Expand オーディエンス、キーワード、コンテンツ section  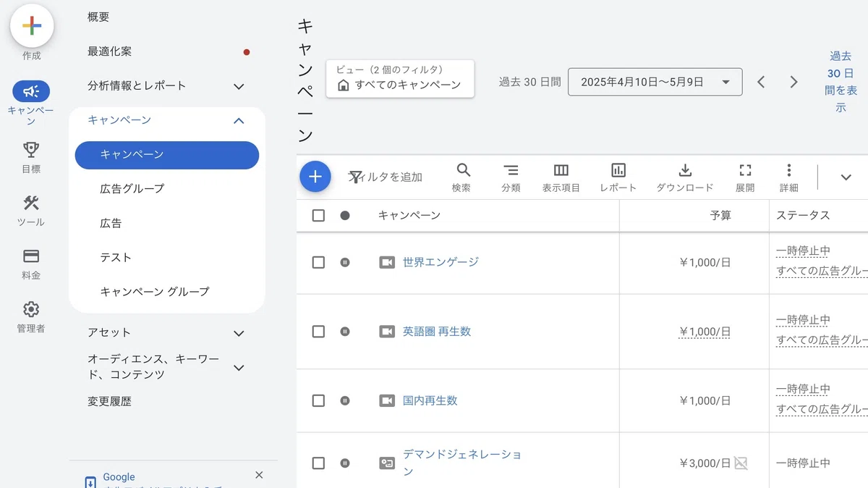point(239,368)
